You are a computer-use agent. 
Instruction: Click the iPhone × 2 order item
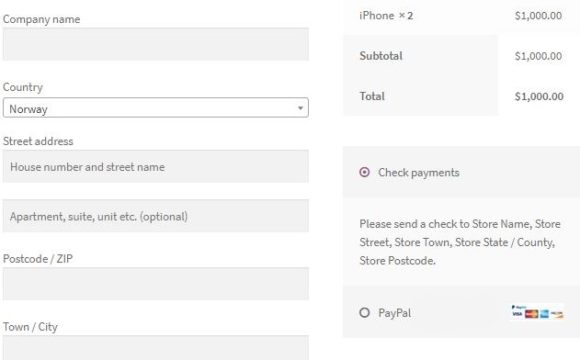pyautogui.click(x=386, y=16)
